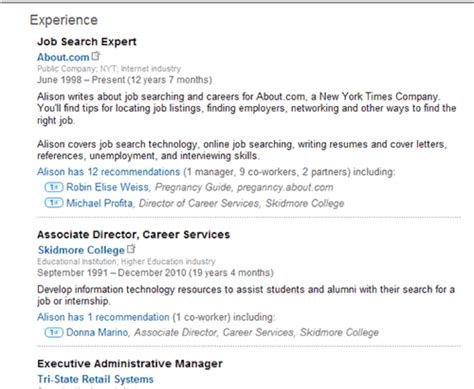Open Donna Marino profile

click(x=97, y=332)
